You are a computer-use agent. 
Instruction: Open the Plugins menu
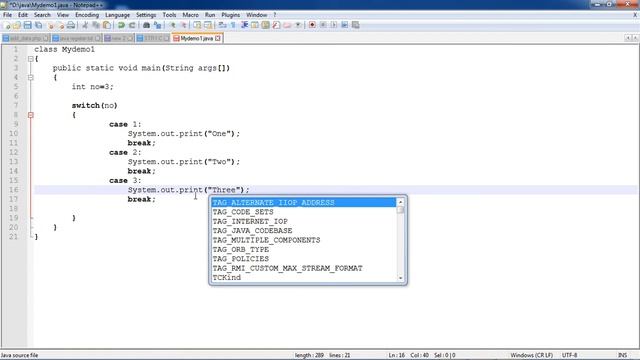pyautogui.click(x=231, y=15)
